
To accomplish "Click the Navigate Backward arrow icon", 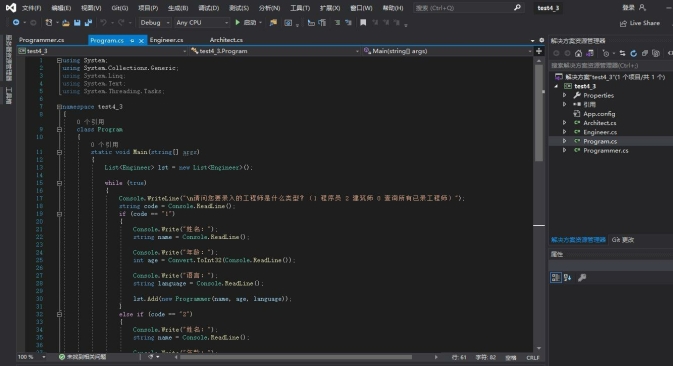I will tap(16, 22).
